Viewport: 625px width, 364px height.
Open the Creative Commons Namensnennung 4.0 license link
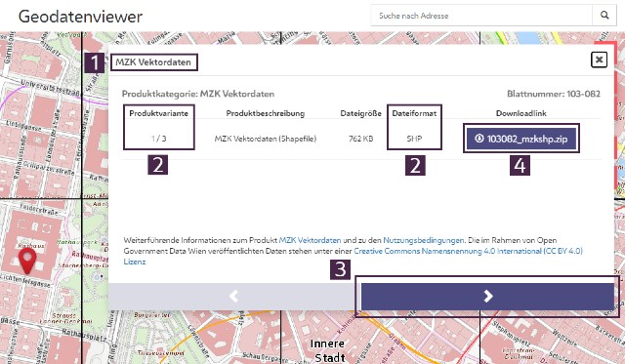pyautogui.click(x=468, y=252)
